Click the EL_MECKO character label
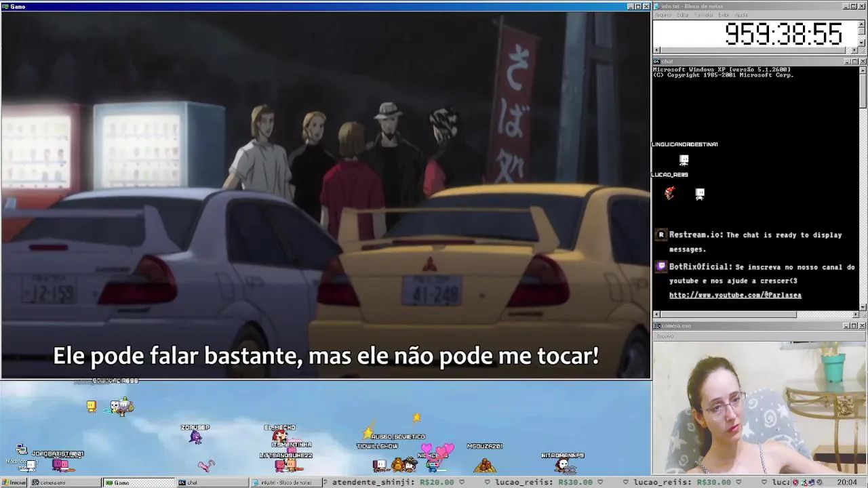Screen dimensions: 868x488 pyautogui.click(x=279, y=428)
